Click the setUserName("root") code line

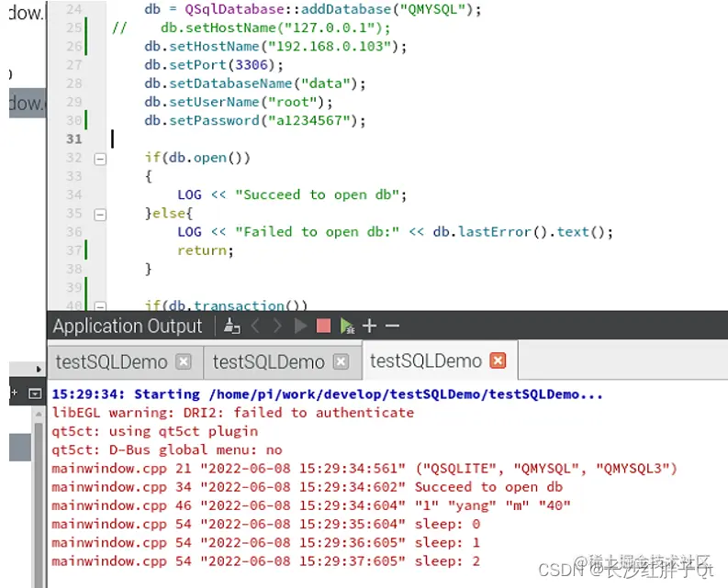[x=238, y=102]
